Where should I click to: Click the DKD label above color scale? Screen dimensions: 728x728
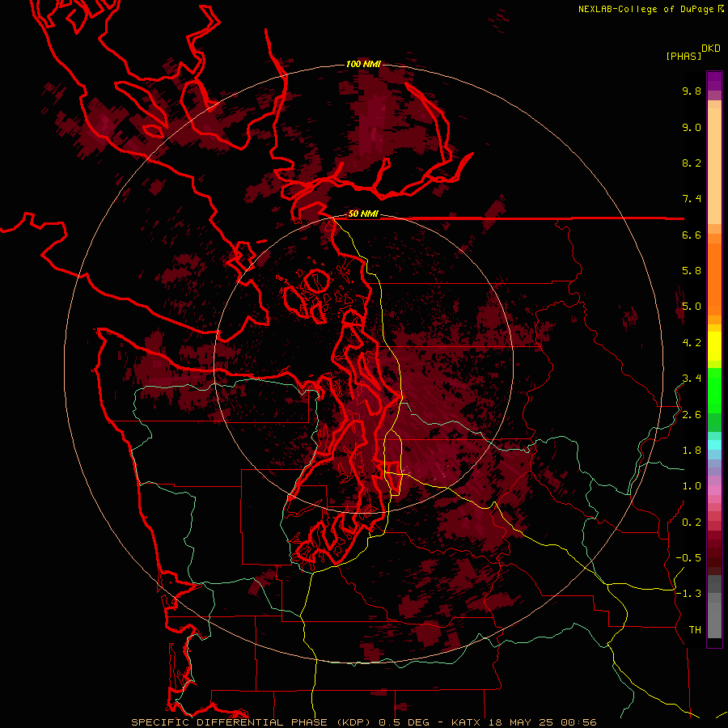711,49
